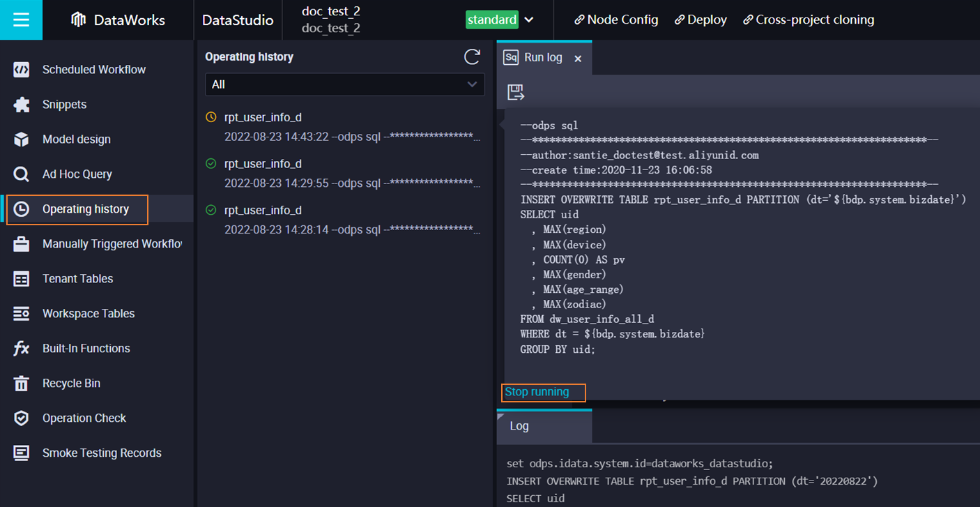This screenshot has width=980, height=507.
Task: Click 'set odps.idata.system.id' log line
Action: [x=640, y=463]
